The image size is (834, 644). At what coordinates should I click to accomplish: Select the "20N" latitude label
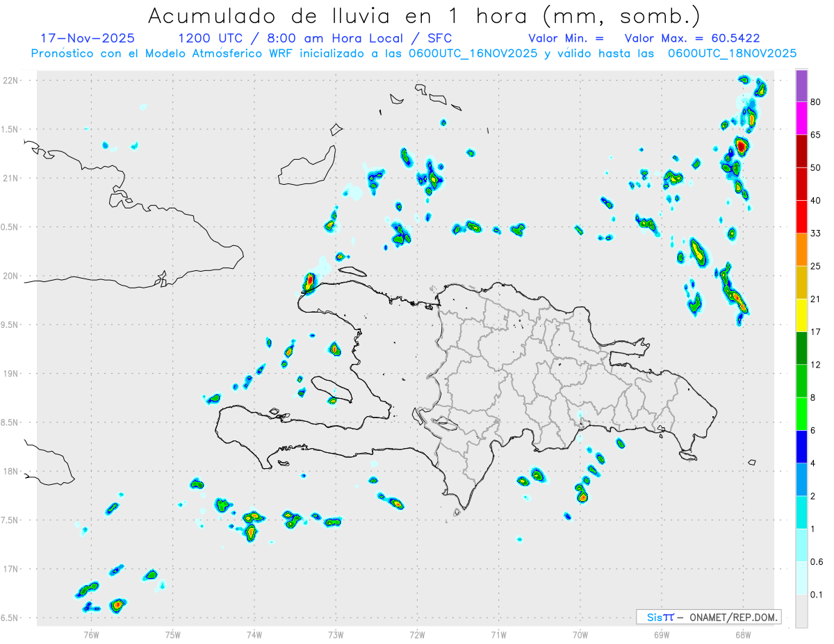(x=10, y=276)
